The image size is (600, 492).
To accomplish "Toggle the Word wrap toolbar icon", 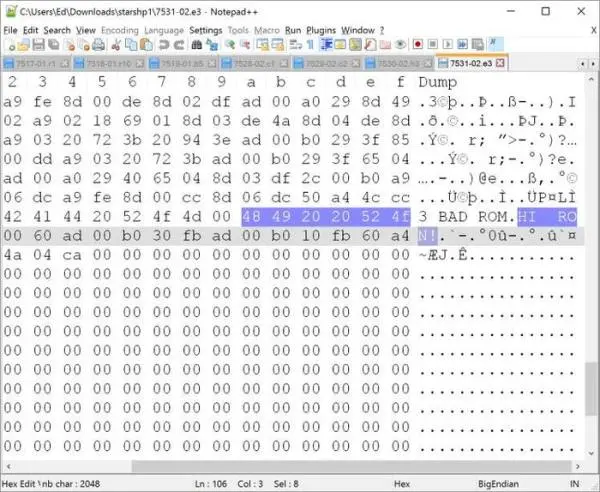I will tap(295, 45).
